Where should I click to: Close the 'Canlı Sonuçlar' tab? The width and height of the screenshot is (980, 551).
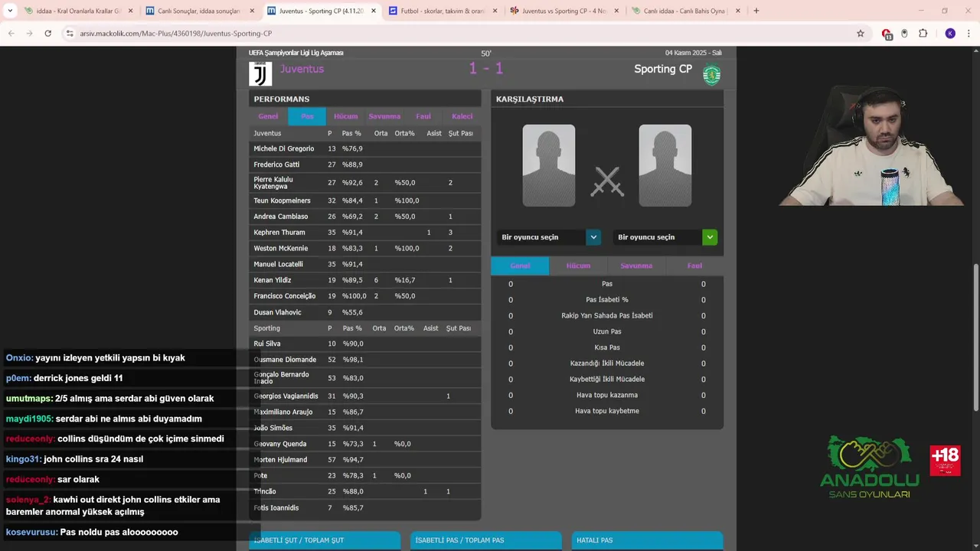(252, 11)
